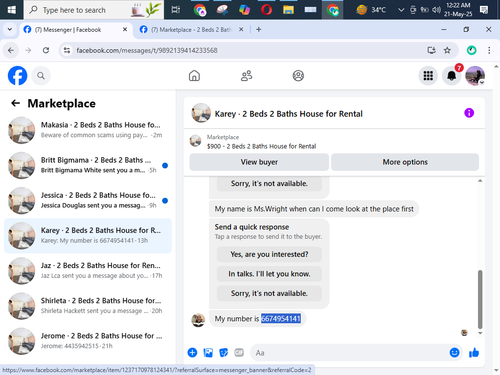Click the highlighted phone number 6674954141
Viewport: 500px width, 375px height.
coord(281,319)
